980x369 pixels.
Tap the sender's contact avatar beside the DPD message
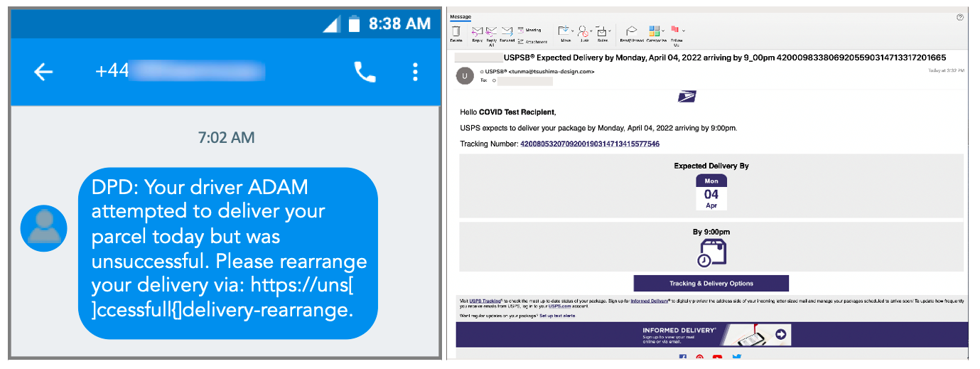pos(44,228)
